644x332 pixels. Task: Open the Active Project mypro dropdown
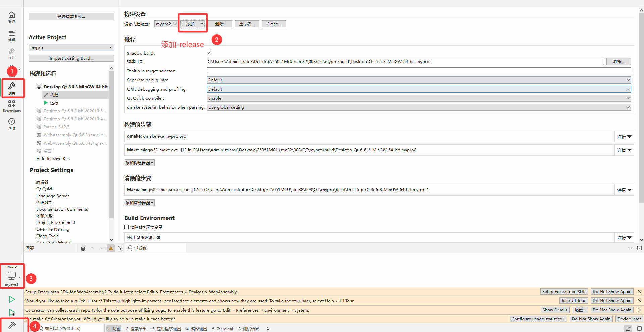tap(71, 48)
